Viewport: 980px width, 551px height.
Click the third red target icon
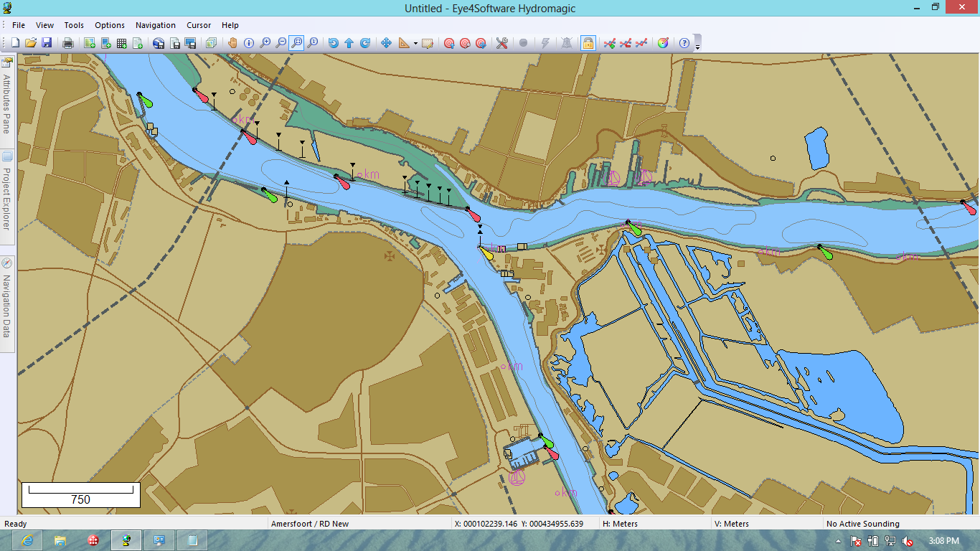(481, 43)
